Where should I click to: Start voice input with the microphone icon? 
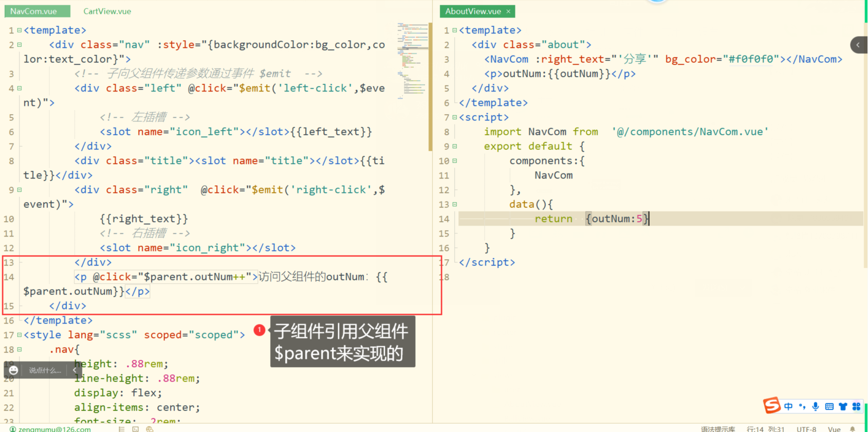tap(816, 406)
